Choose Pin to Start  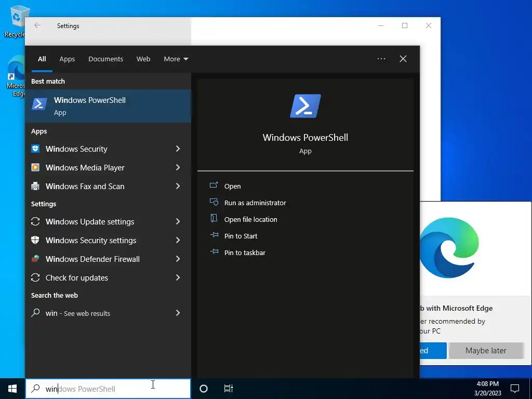click(x=241, y=236)
